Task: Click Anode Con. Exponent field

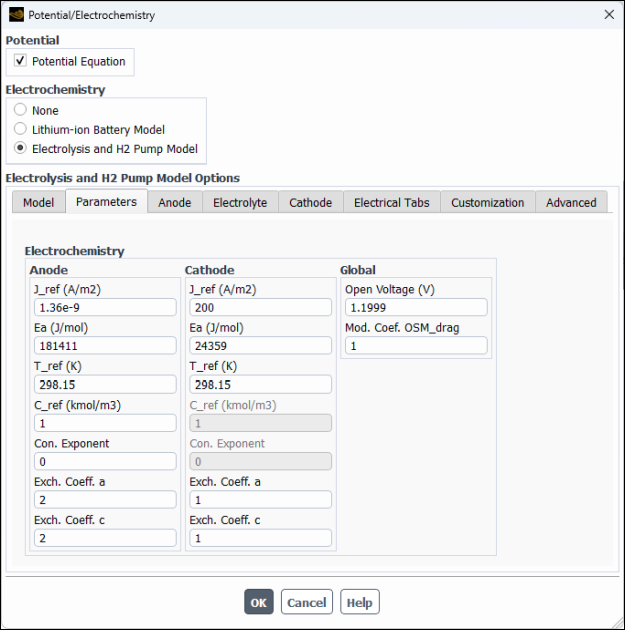Action: click(x=105, y=461)
